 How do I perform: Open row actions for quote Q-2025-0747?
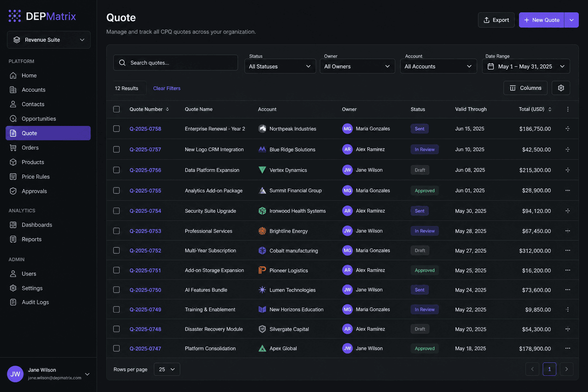[x=568, y=348]
